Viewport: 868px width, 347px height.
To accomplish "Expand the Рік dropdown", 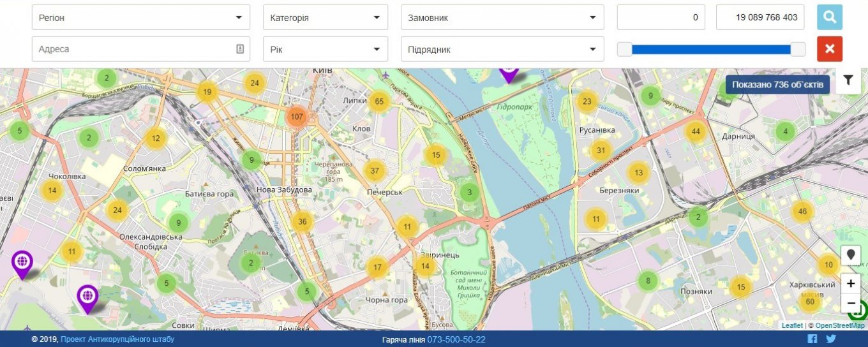I will [x=325, y=49].
